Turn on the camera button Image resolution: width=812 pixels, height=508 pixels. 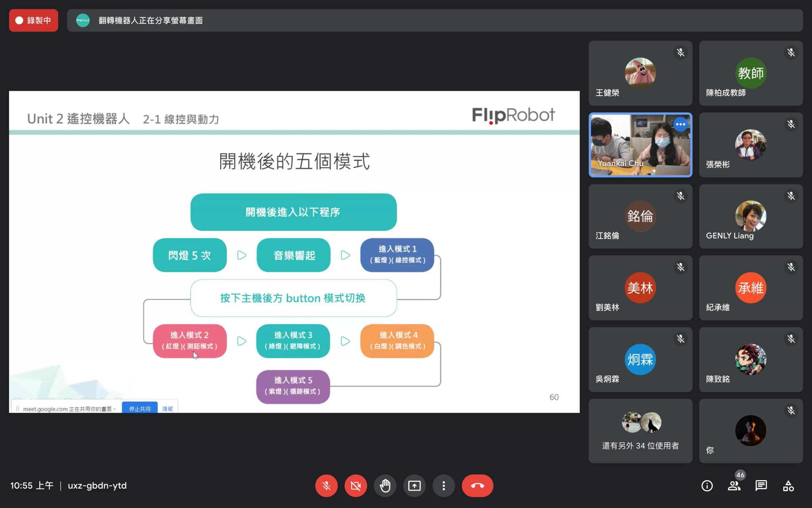[356, 485]
